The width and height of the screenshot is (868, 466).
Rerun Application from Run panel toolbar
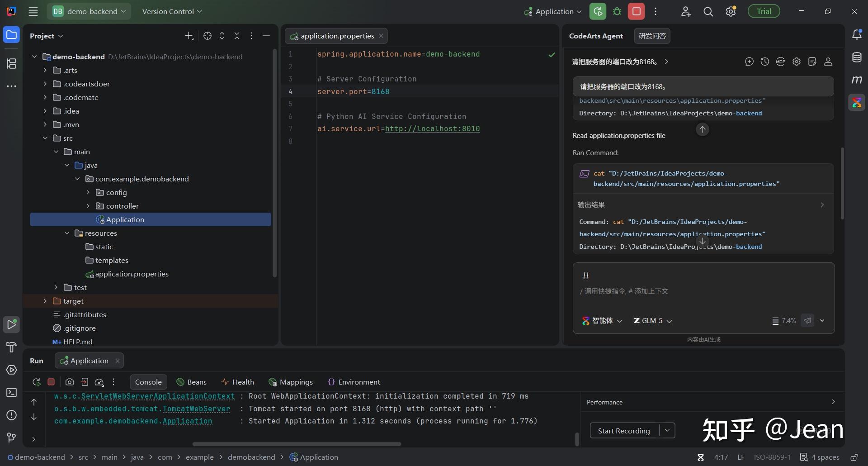(x=37, y=382)
